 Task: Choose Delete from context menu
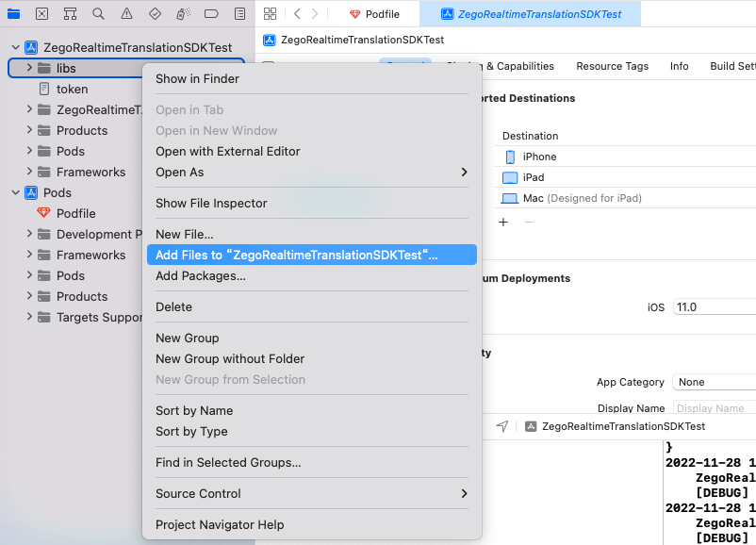coord(311,306)
